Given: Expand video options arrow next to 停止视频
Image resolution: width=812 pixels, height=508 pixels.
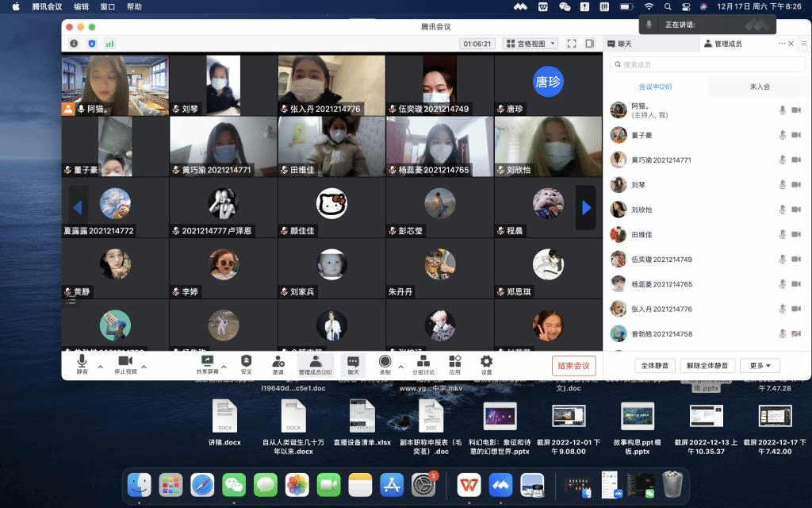Looking at the screenshot, I should [x=144, y=367].
